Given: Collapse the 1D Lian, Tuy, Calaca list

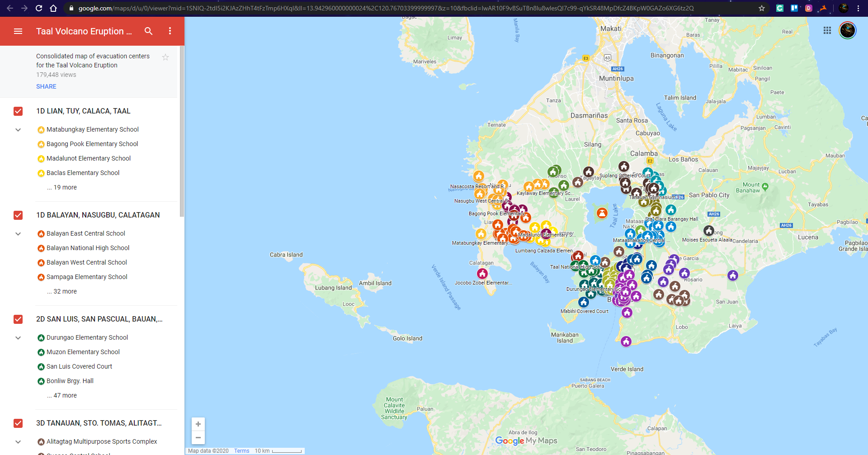Looking at the screenshot, I should pyautogui.click(x=18, y=130).
